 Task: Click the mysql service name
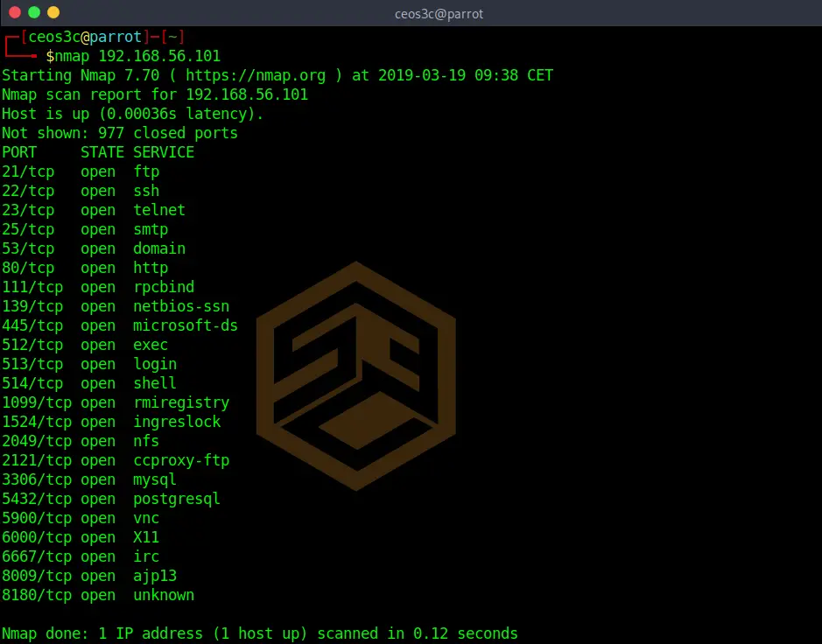coord(155,480)
